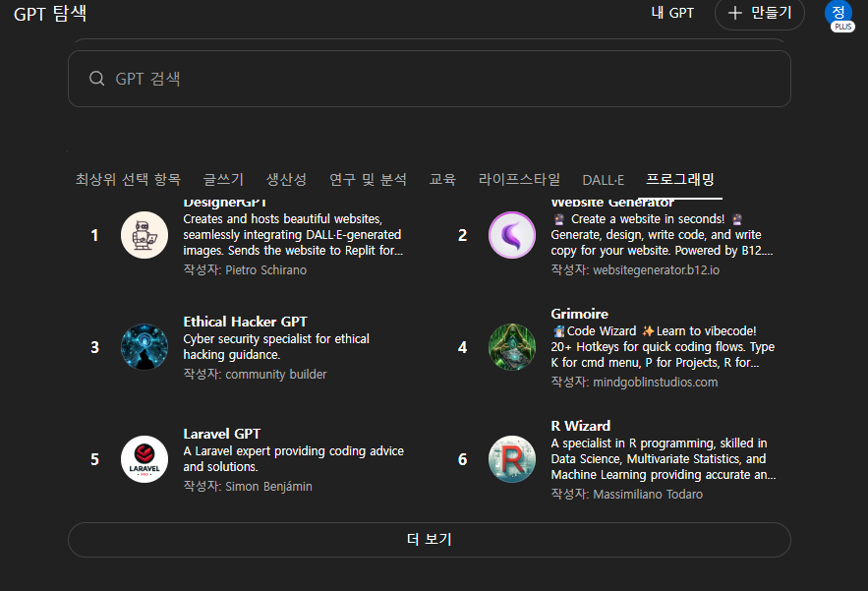Open the 생산성 tab
The width and height of the screenshot is (868, 591).
click(x=286, y=179)
